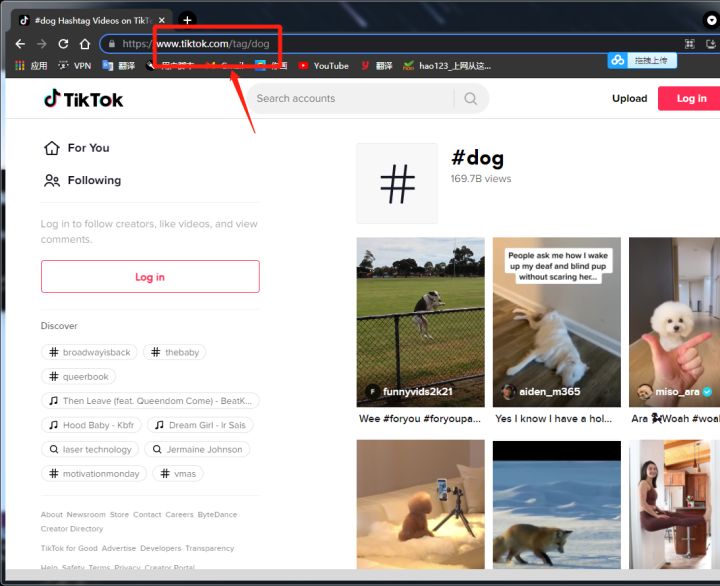
Task: Click the browser back arrow
Action: click(x=20, y=44)
